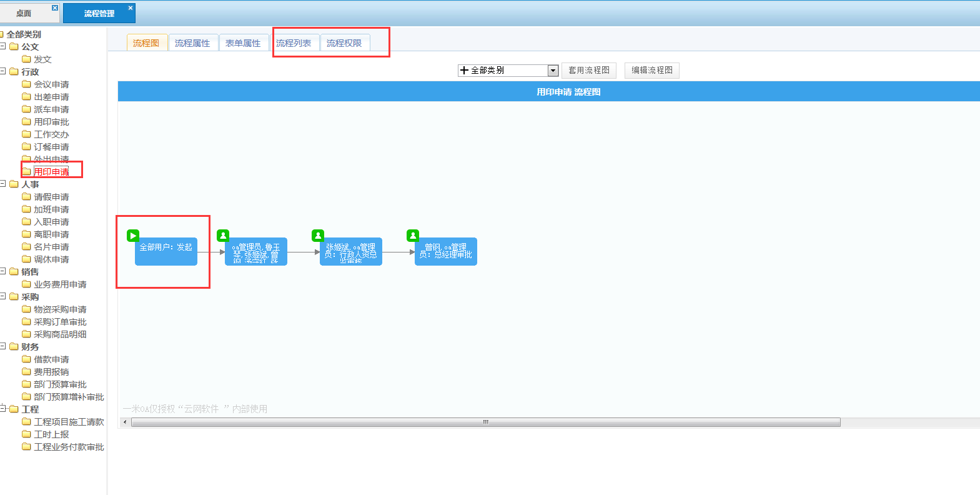Click the green start icon on 全部用户:发起 node
This screenshot has height=495, width=980.
(133, 236)
